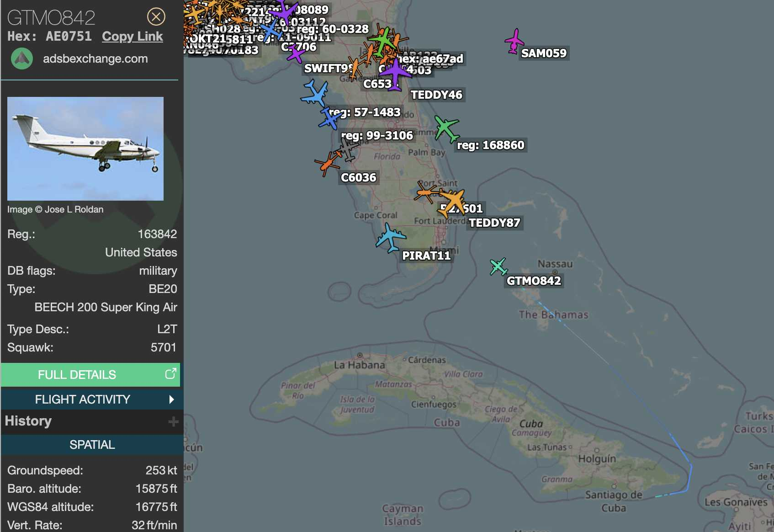Select the SAM059 magenta aircraft icon
This screenshot has width=774, height=532.
(514, 41)
